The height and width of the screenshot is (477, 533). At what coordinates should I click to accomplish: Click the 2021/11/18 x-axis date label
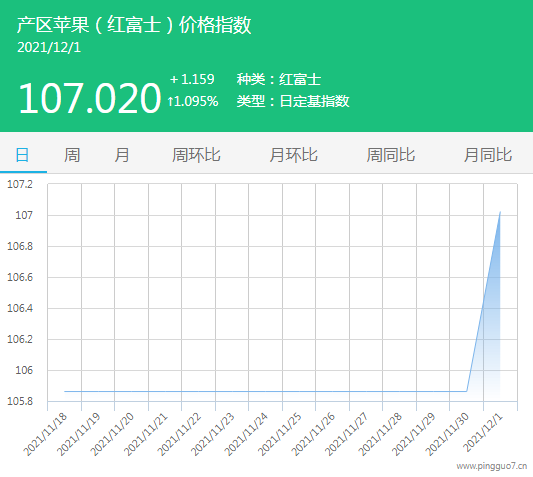pos(46,434)
